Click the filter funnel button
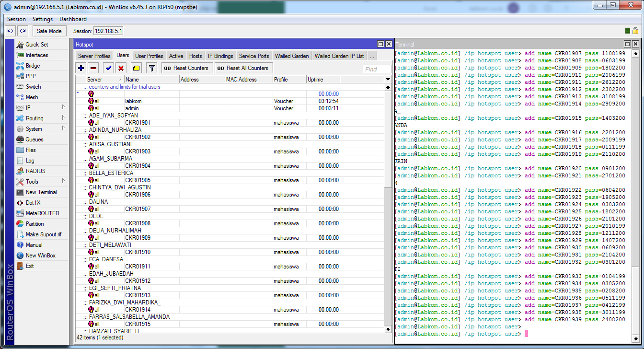Image resolution: width=644 pixels, height=349 pixels. [151, 68]
